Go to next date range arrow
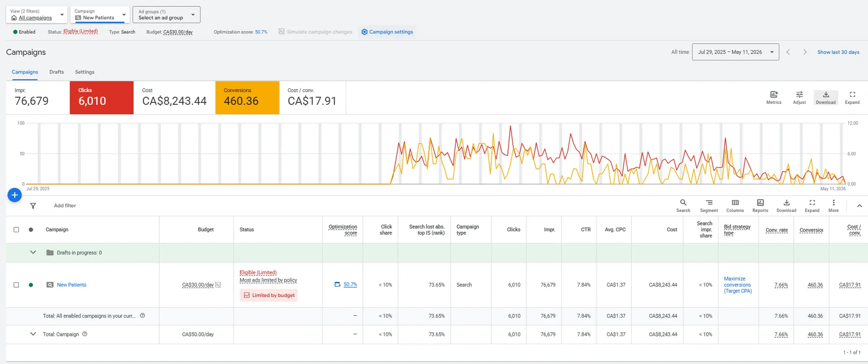868x364 pixels. [805, 52]
